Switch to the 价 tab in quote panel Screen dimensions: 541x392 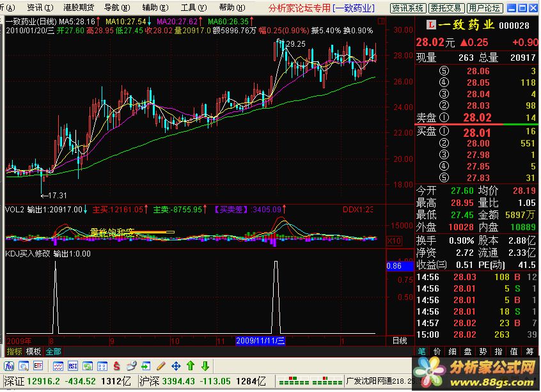(437, 351)
